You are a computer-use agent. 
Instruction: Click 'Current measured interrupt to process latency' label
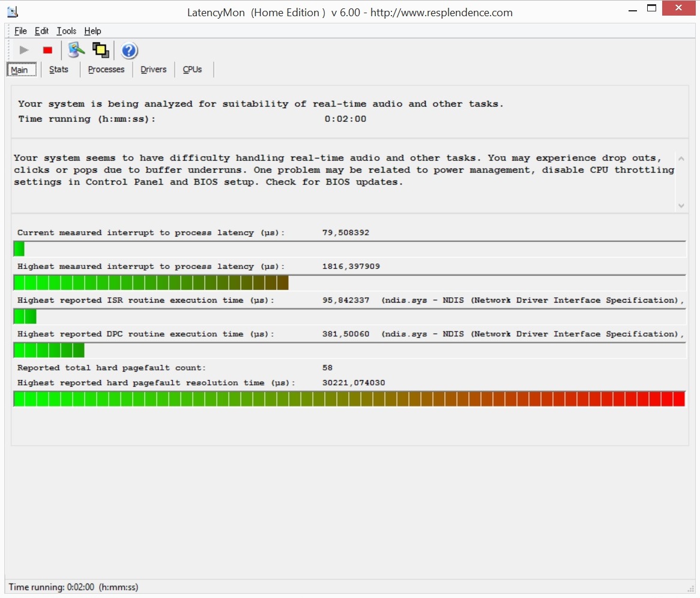tap(151, 233)
